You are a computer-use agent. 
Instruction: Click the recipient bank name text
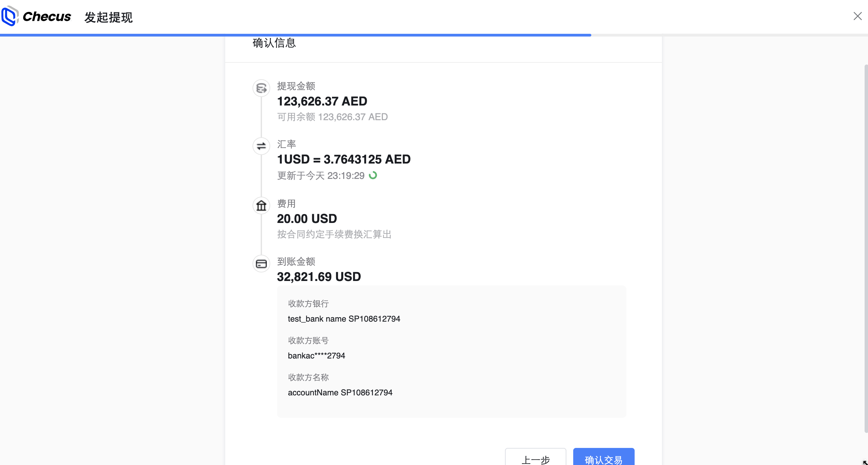point(344,319)
